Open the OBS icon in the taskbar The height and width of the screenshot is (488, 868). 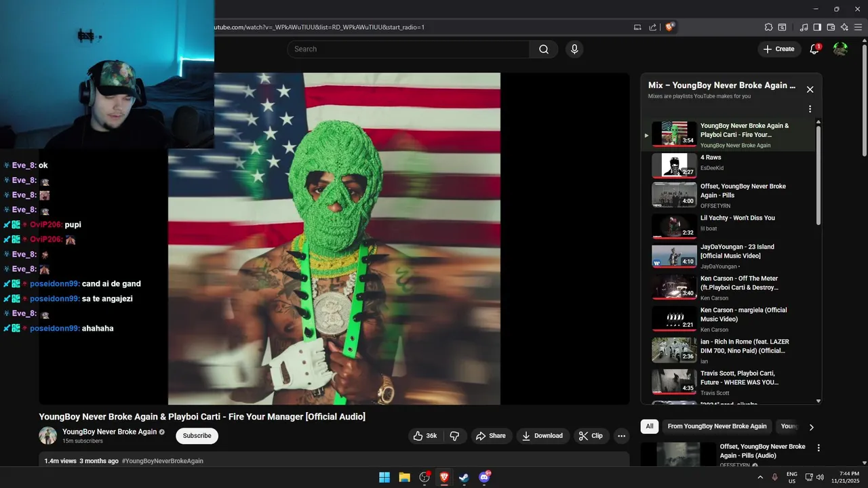click(425, 477)
